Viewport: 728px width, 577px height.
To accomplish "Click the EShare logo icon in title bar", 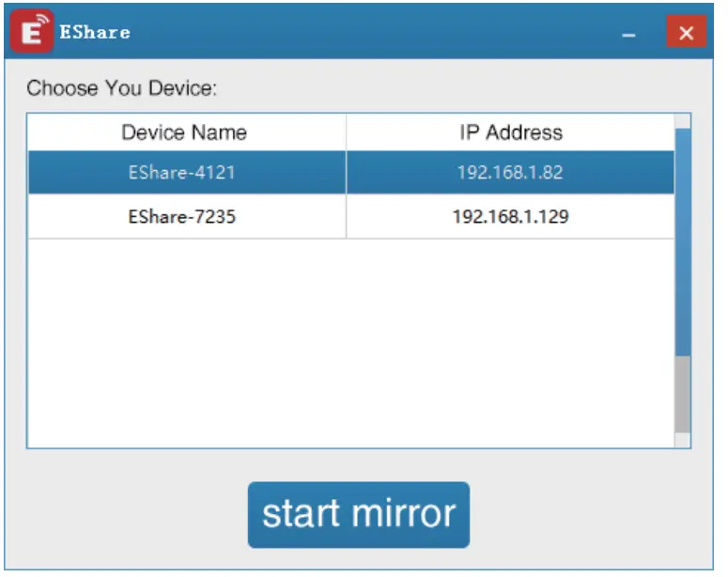I will 31,31.
